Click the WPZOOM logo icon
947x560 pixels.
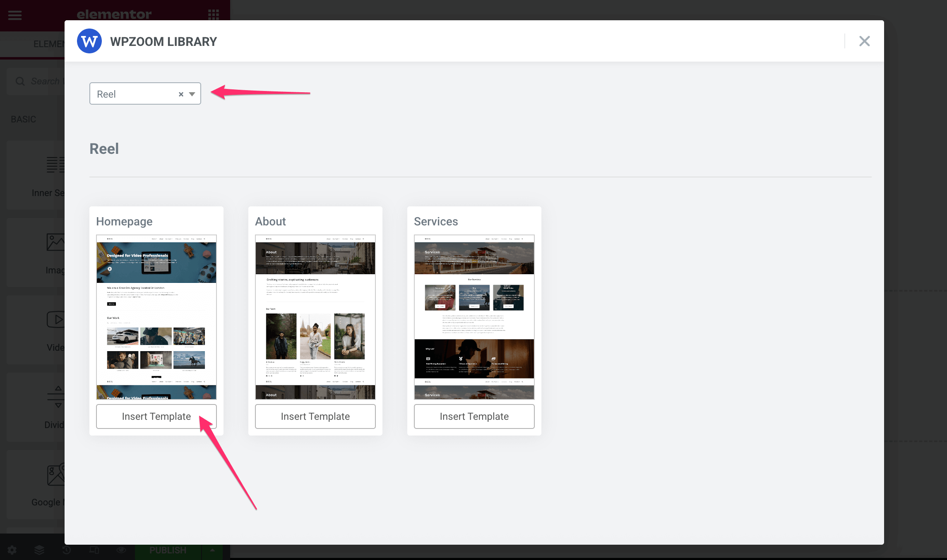coord(89,41)
